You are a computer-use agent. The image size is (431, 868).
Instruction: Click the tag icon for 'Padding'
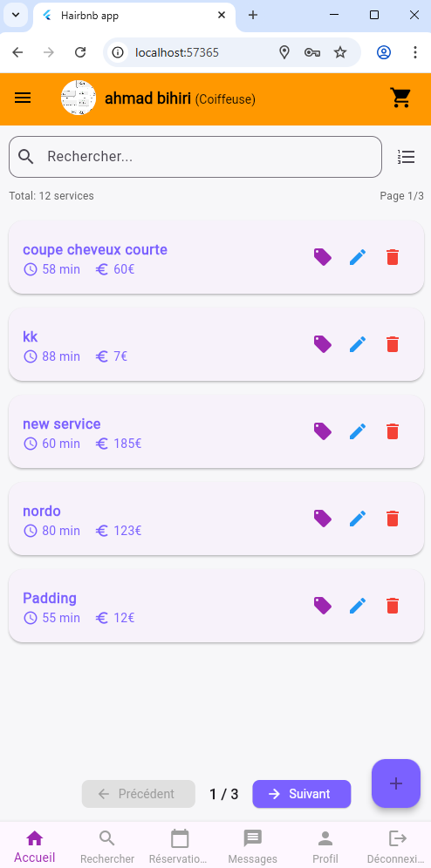pyautogui.click(x=323, y=606)
